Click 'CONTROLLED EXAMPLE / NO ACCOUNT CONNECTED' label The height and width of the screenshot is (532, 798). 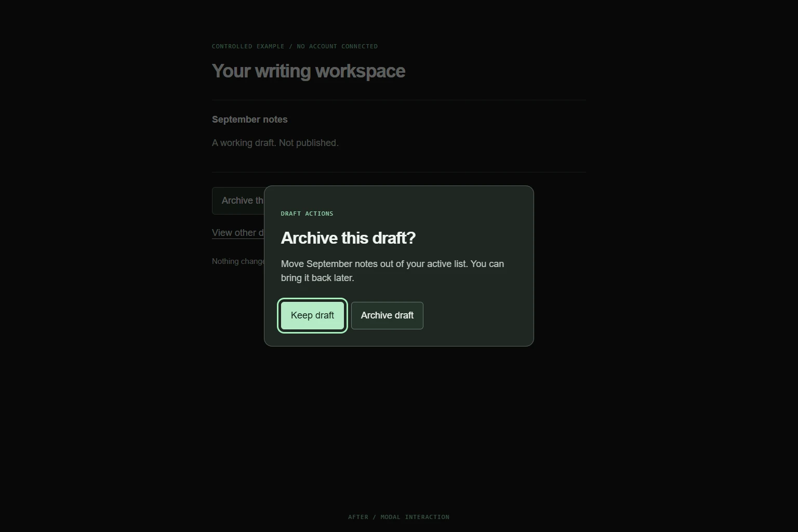tap(295, 46)
